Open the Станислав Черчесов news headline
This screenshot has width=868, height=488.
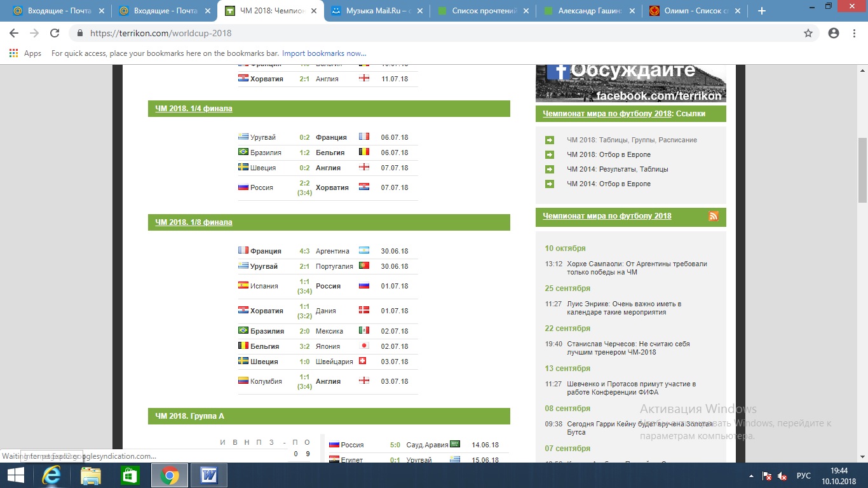628,348
